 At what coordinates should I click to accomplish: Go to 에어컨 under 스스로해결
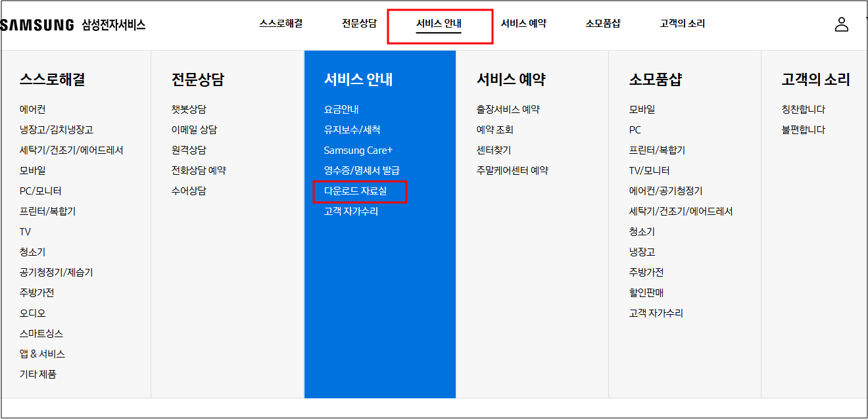click(33, 110)
